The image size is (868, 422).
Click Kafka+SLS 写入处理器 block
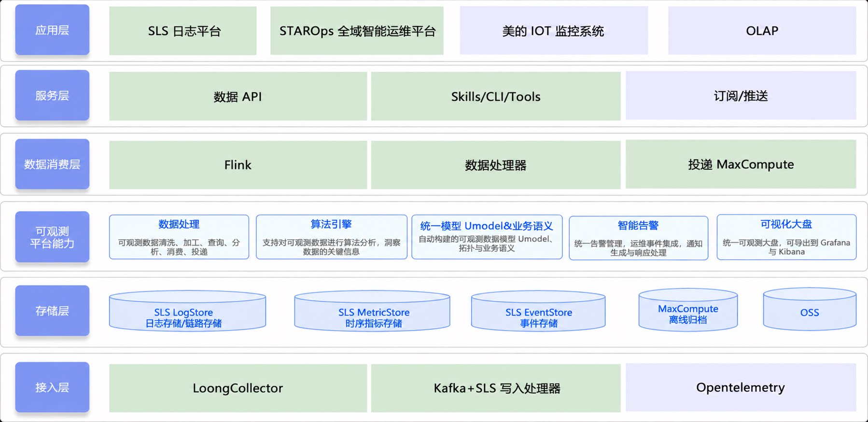[x=496, y=388]
